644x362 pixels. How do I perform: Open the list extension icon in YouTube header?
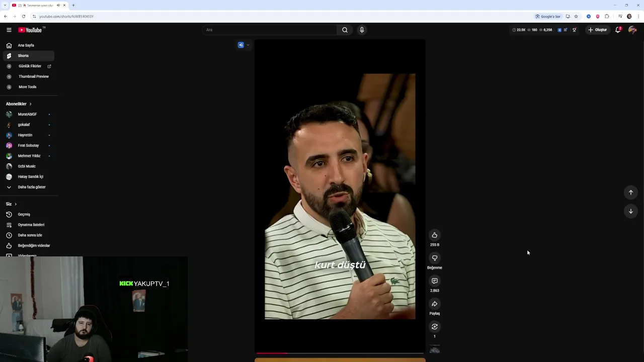[x=566, y=30]
